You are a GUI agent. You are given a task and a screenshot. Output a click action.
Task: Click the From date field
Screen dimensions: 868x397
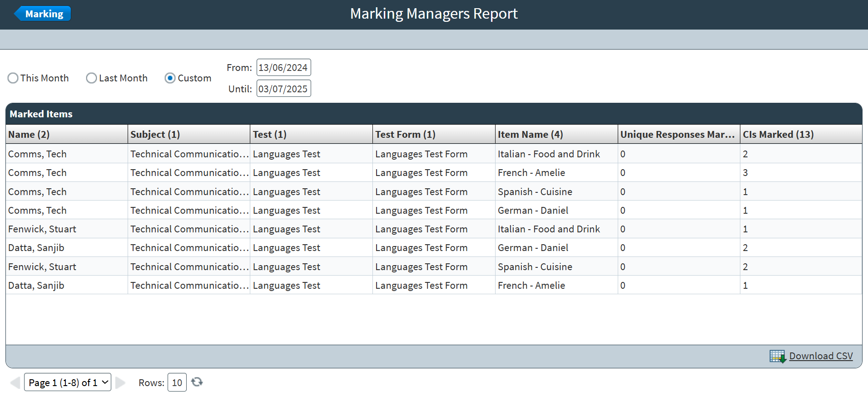coord(283,68)
